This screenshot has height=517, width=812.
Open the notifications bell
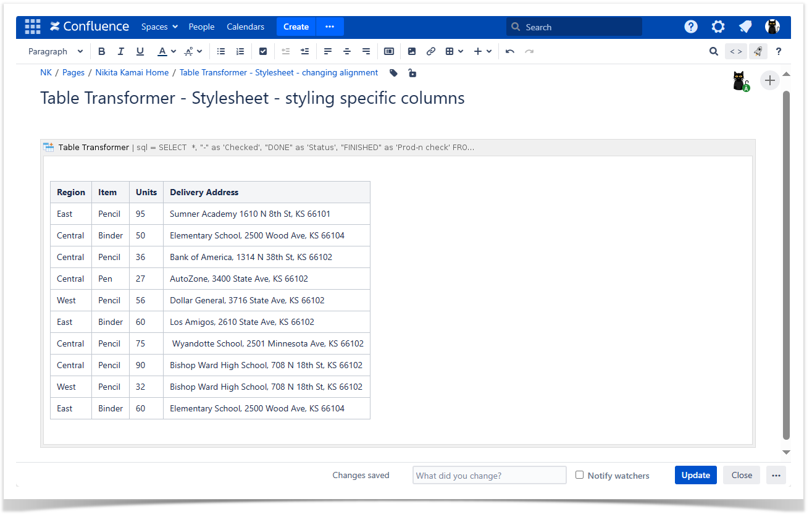tap(745, 27)
